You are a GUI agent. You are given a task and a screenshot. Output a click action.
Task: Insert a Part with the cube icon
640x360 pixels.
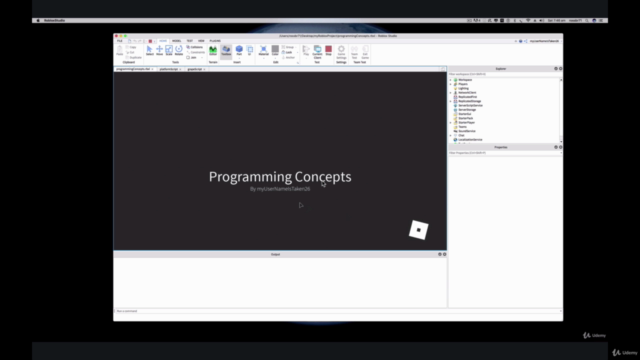(x=239, y=49)
